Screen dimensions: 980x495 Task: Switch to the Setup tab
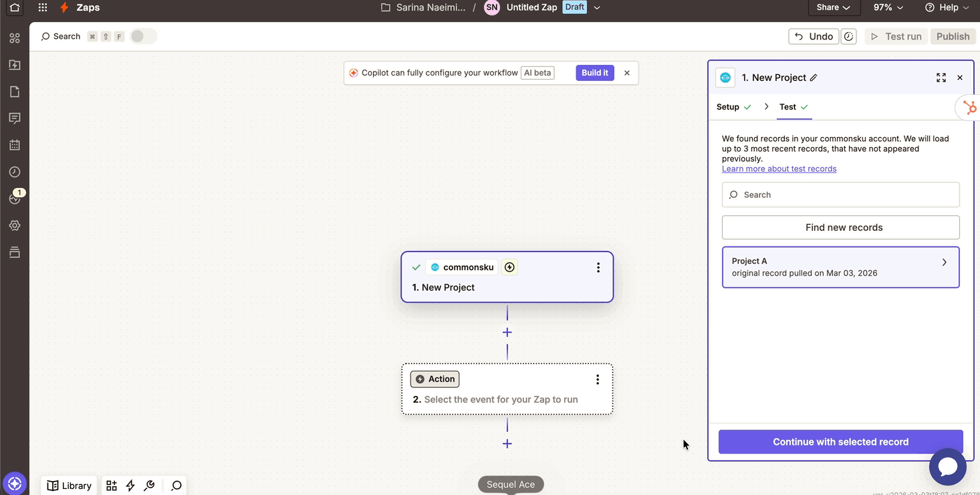[727, 106]
